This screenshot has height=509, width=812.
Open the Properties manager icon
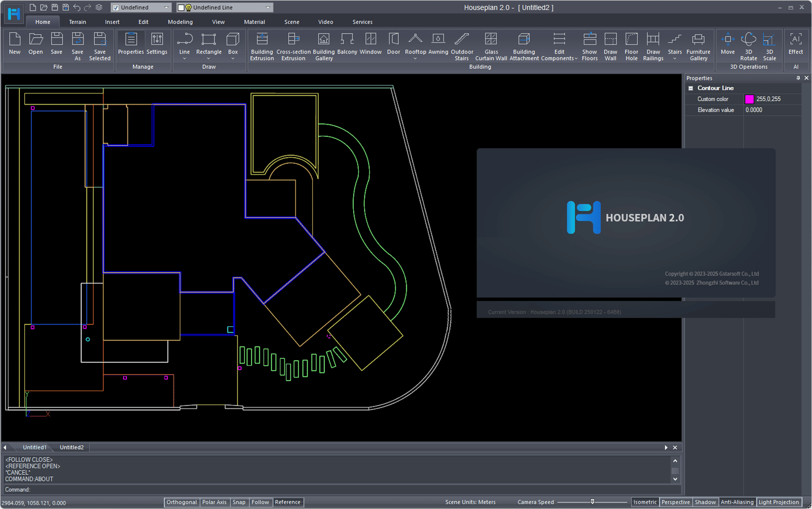click(131, 43)
